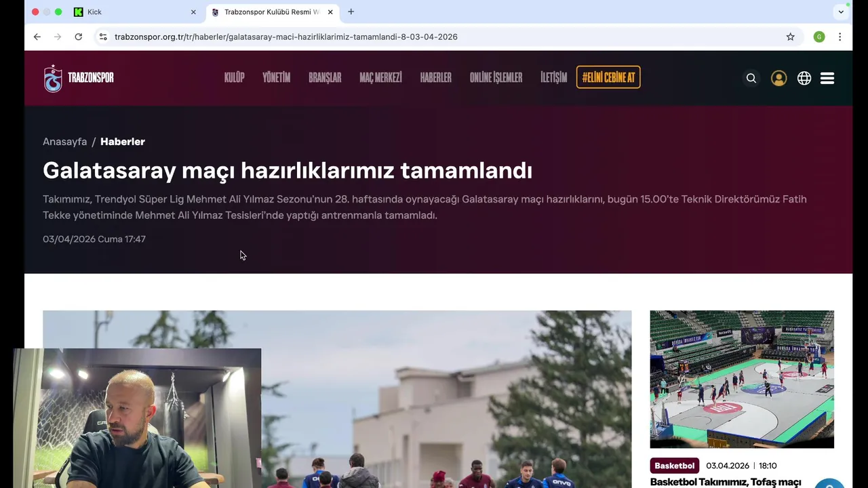The width and height of the screenshot is (868, 488).
Task: Open the ONLINE İŞLEMLER menu
Action: click(x=496, y=78)
